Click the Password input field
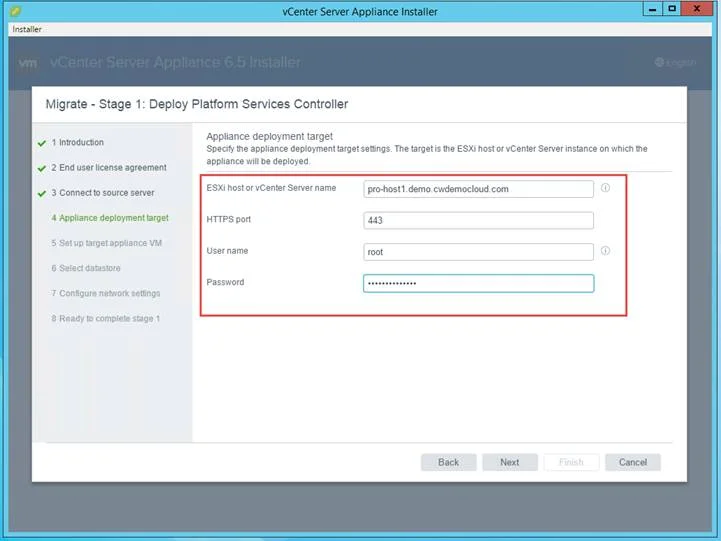The image size is (721, 541). (x=478, y=283)
